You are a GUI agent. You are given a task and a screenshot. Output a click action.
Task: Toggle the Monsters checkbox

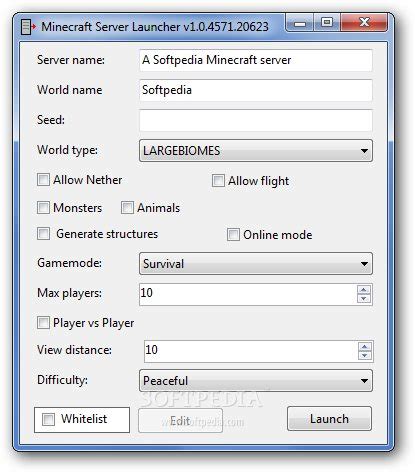tap(43, 208)
